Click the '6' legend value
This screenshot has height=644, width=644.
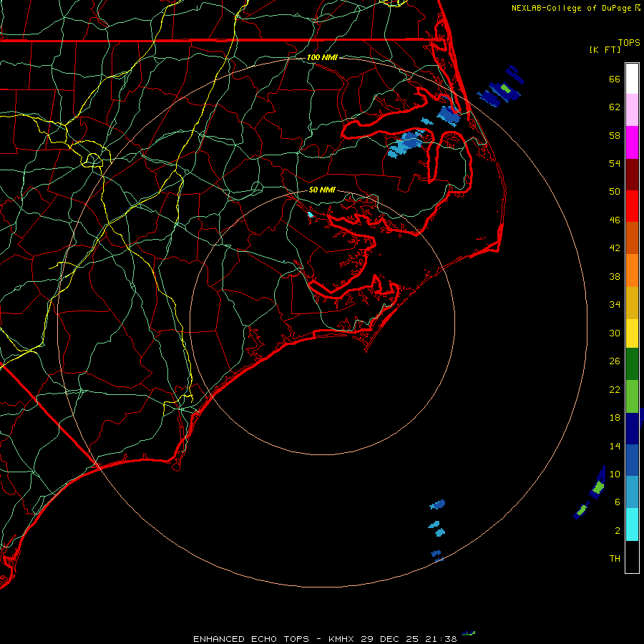coord(618,502)
